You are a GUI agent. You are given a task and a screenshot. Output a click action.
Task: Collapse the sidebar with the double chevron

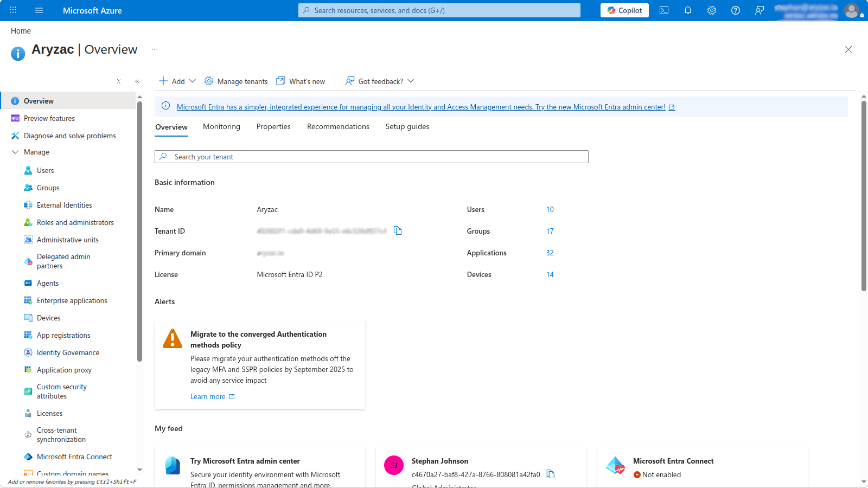coord(137,81)
